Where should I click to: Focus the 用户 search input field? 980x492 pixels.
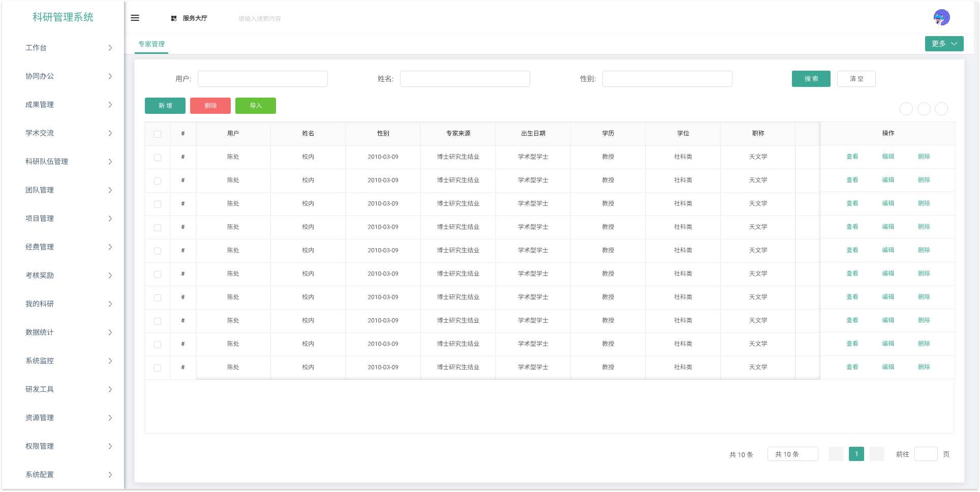(x=262, y=79)
